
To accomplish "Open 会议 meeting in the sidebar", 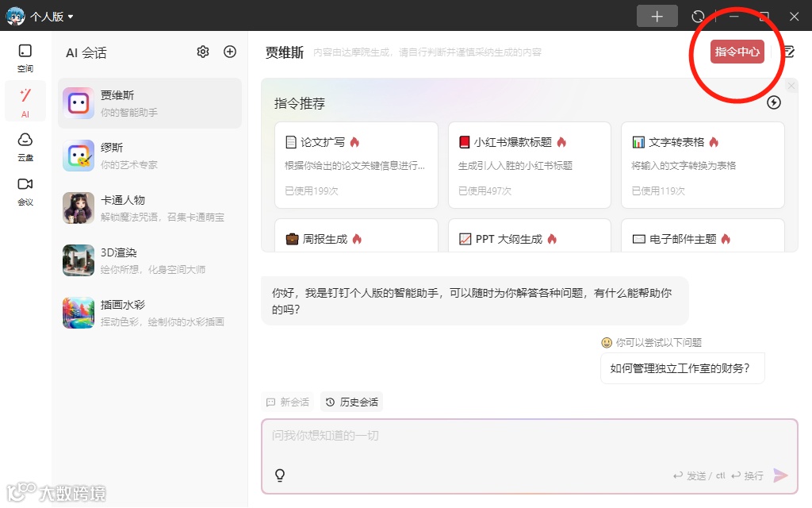I will 25,191.
